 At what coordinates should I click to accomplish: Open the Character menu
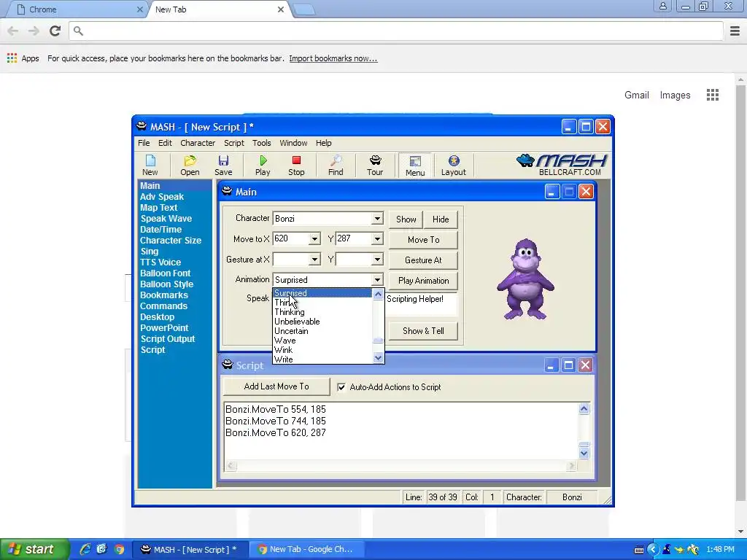coord(198,143)
